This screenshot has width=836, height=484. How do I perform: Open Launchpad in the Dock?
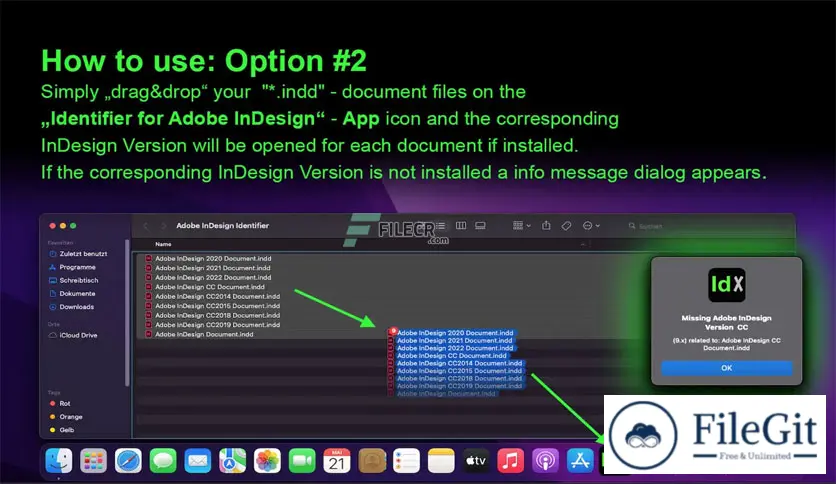(x=93, y=461)
